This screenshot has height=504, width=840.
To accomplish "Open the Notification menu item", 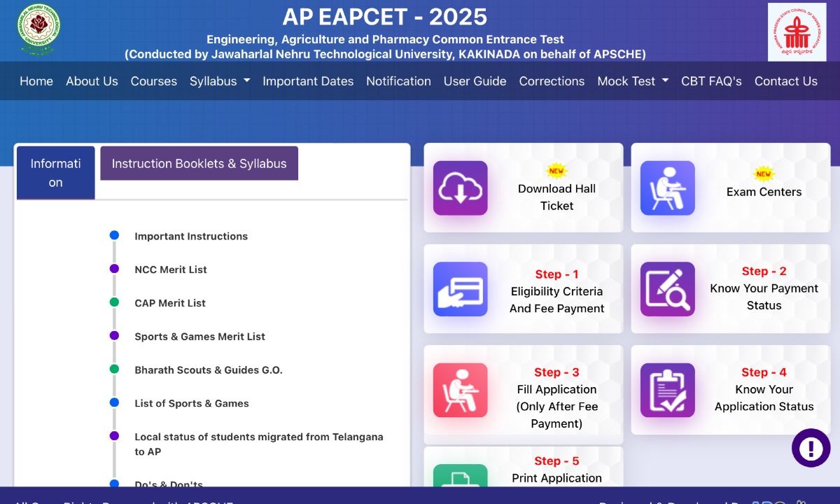I will tap(398, 81).
